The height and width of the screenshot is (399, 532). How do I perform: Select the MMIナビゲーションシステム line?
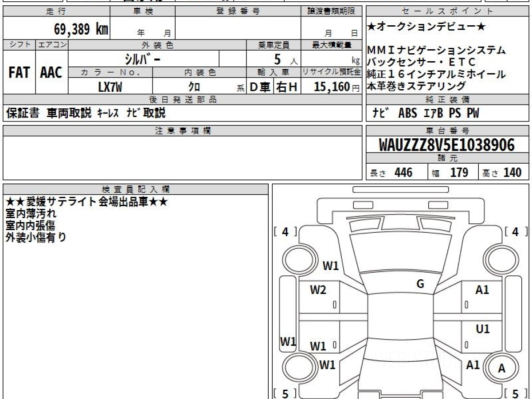click(436, 51)
